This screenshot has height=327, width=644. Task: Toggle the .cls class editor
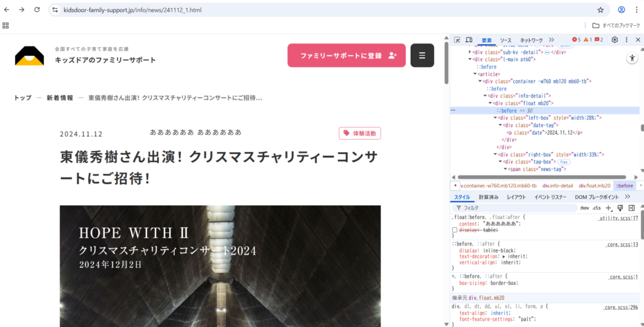point(596,208)
